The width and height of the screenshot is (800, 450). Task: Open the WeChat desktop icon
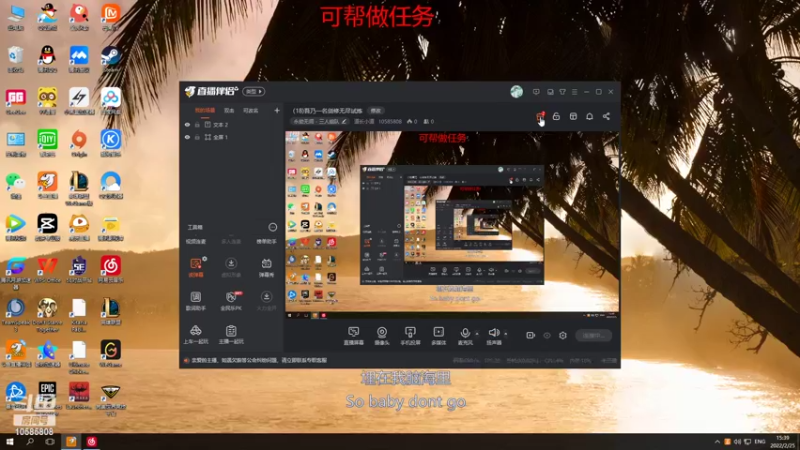click(15, 185)
